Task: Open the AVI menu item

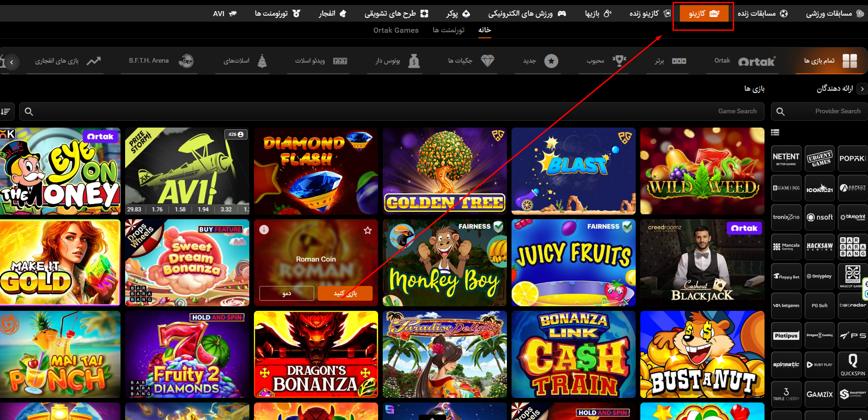Action: [x=225, y=13]
